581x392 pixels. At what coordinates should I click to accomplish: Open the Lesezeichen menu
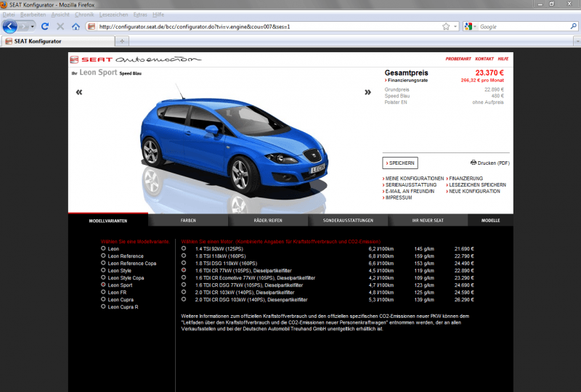[x=113, y=15]
